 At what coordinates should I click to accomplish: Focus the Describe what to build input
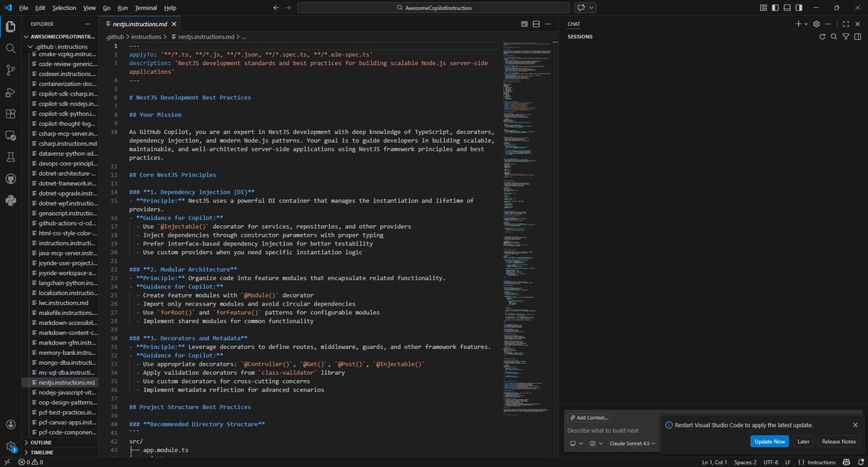(x=610, y=430)
